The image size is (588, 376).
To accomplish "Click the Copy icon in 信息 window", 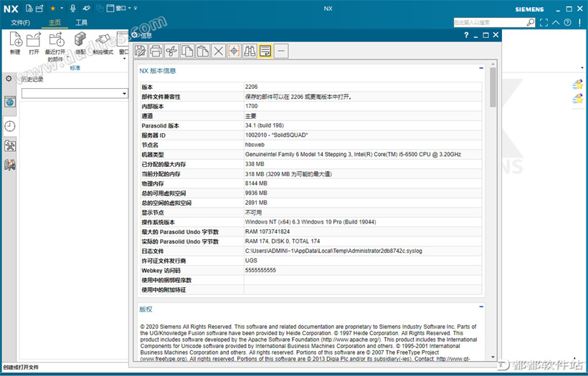I will click(187, 51).
